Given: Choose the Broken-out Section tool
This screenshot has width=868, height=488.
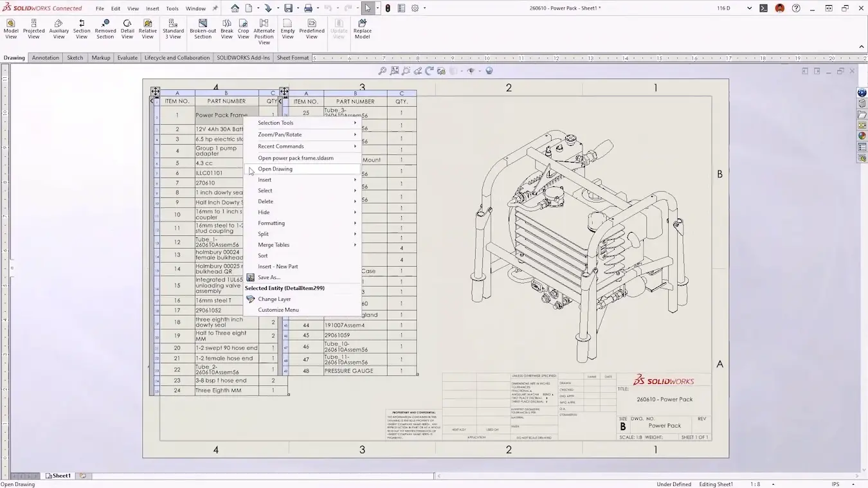Looking at the screenshot, I should coord(203,28).
